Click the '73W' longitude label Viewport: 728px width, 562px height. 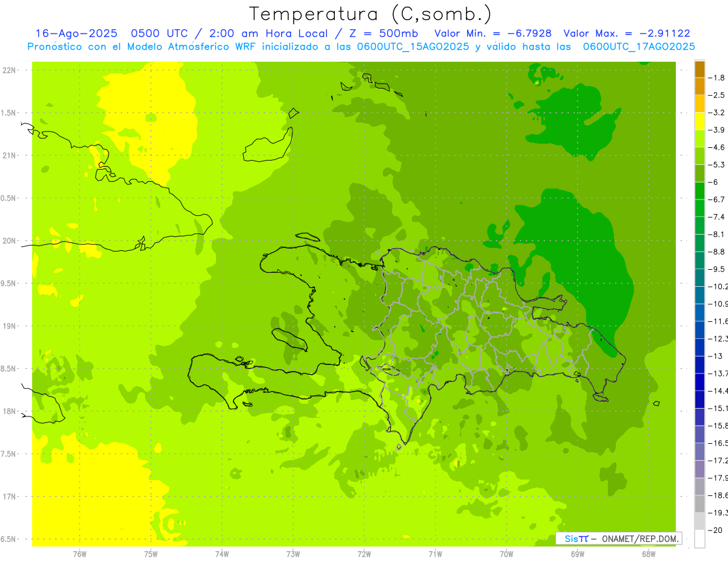pos(293,554)
